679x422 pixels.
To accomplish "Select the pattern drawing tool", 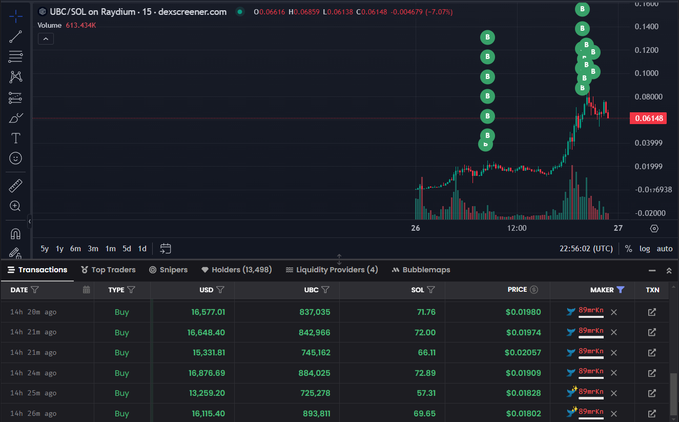I will point(16,77).
